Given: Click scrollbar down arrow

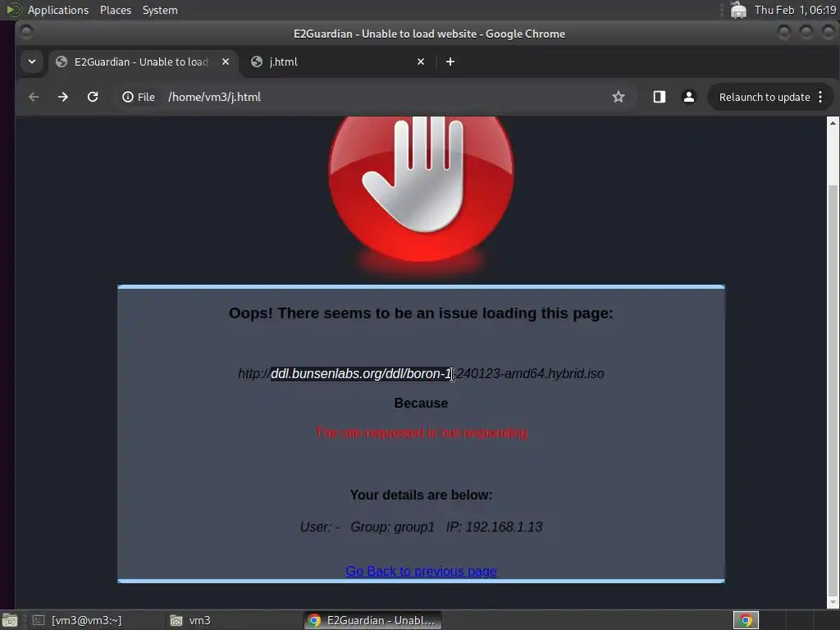Looking at the screenshot, I should coord(833,603).
